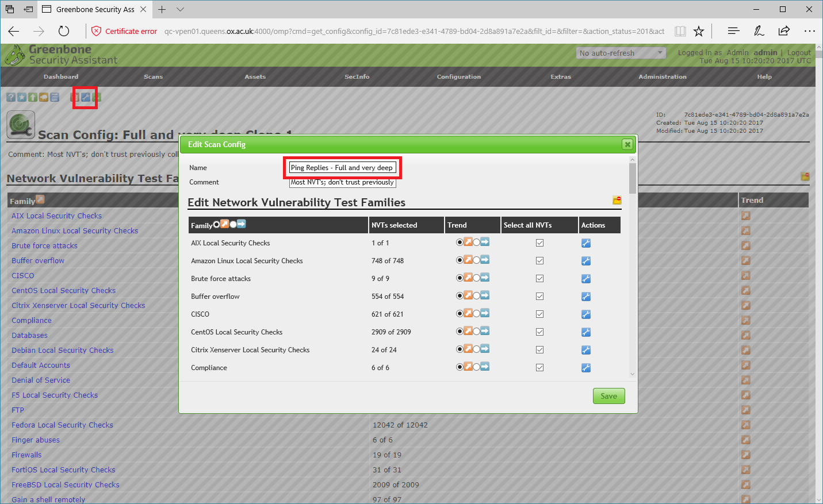Select static trend radio for Amazon Linux checks

(476, 260)
